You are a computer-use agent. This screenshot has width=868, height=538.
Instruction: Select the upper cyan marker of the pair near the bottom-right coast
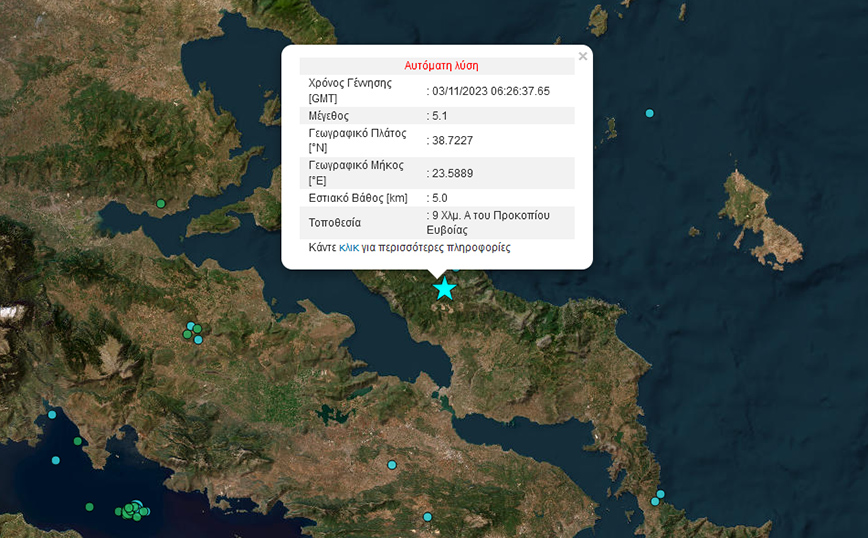[660, 494]
